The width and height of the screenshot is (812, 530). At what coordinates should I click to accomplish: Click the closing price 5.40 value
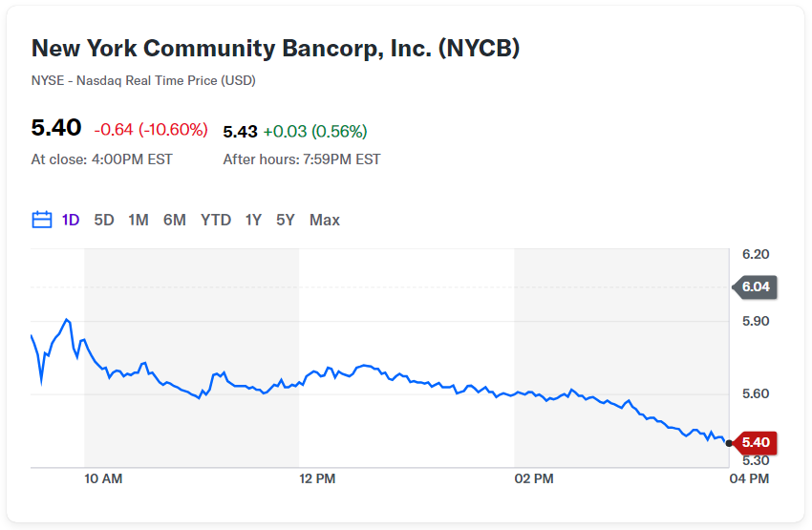[x=56, y=129]
